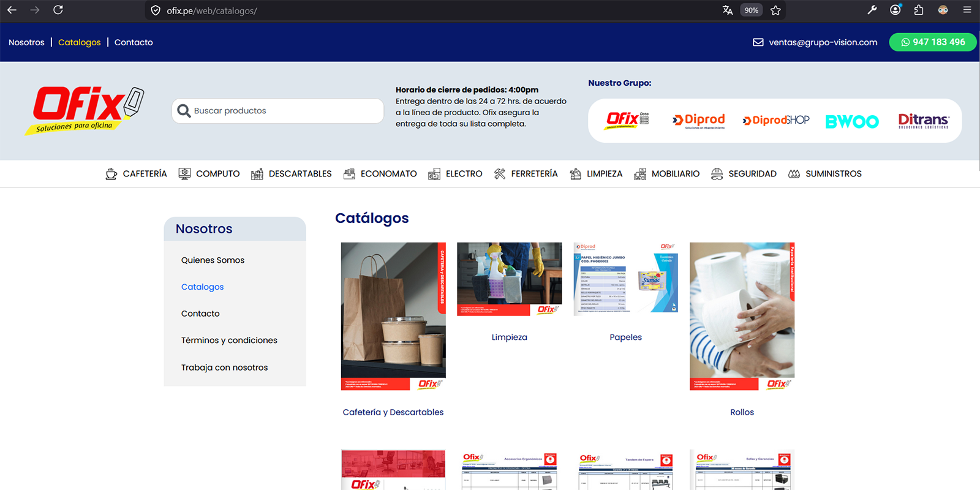Open Contacto in the top navigation
980x490 pixels.
pyautogui.click(x=134, y=42)
